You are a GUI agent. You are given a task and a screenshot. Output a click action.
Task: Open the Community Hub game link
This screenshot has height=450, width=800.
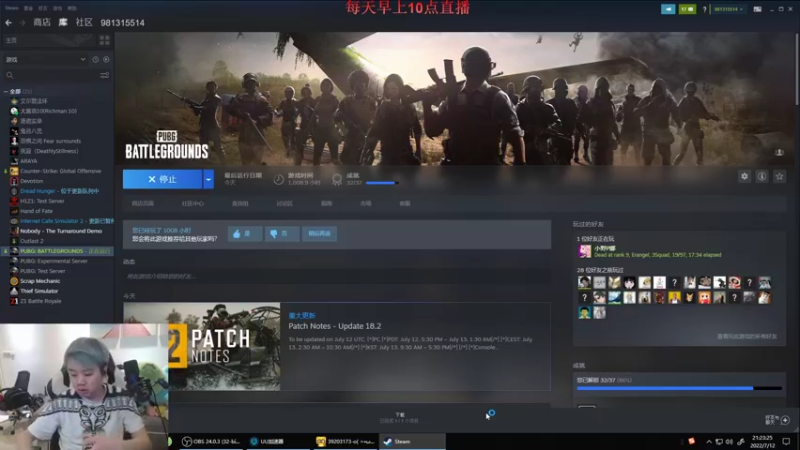[192, 204]
